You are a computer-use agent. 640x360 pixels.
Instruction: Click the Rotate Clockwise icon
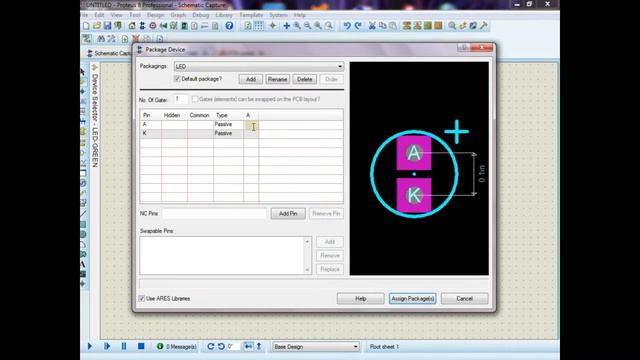point(211,346)
